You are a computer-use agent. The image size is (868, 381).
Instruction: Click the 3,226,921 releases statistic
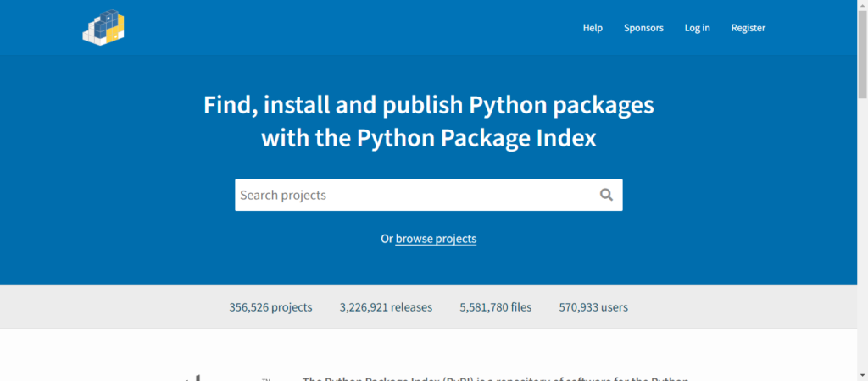click(386, 307)
